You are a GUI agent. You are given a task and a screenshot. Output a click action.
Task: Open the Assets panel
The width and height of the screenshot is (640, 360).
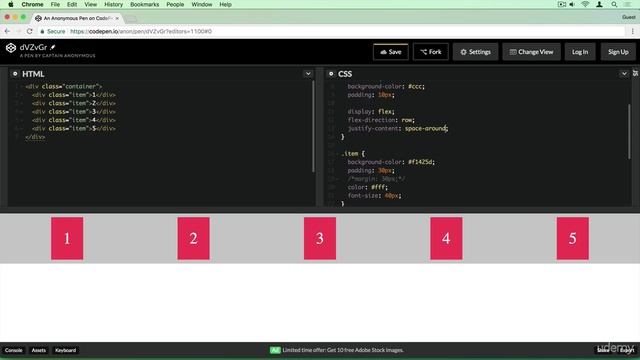click(x=39, y=350)
